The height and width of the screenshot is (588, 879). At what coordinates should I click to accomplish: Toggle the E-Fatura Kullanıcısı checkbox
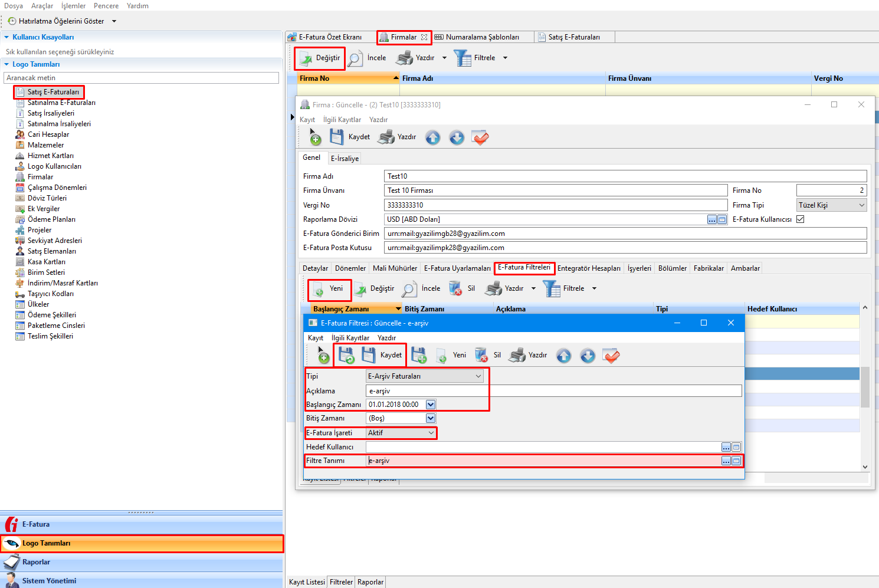point(801,219)
